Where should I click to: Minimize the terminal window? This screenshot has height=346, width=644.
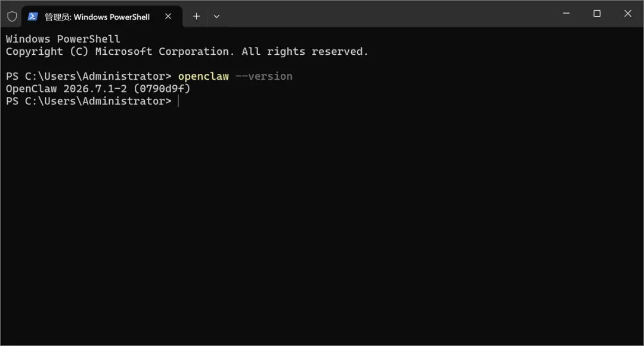(x=566, y=14)
